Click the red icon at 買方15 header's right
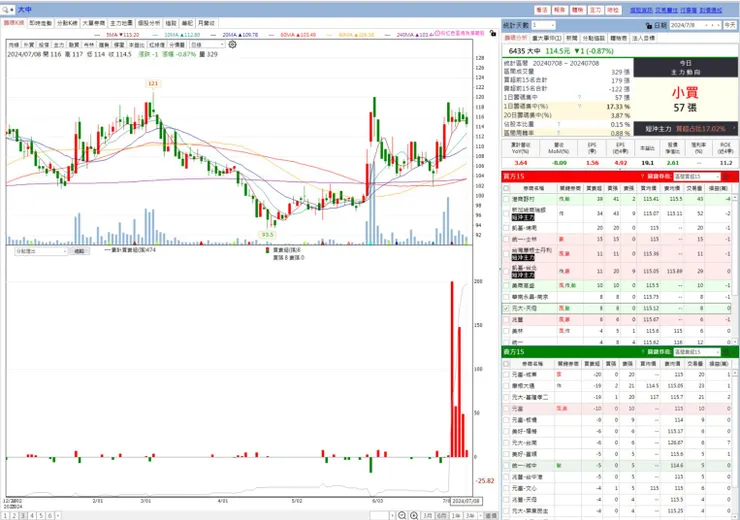 click(726, 176)
